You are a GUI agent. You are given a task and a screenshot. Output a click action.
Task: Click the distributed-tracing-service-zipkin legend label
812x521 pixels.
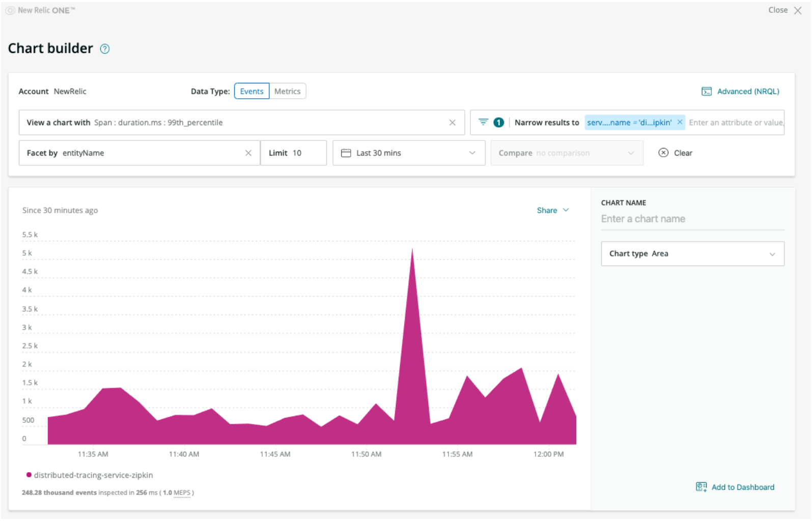93,475
